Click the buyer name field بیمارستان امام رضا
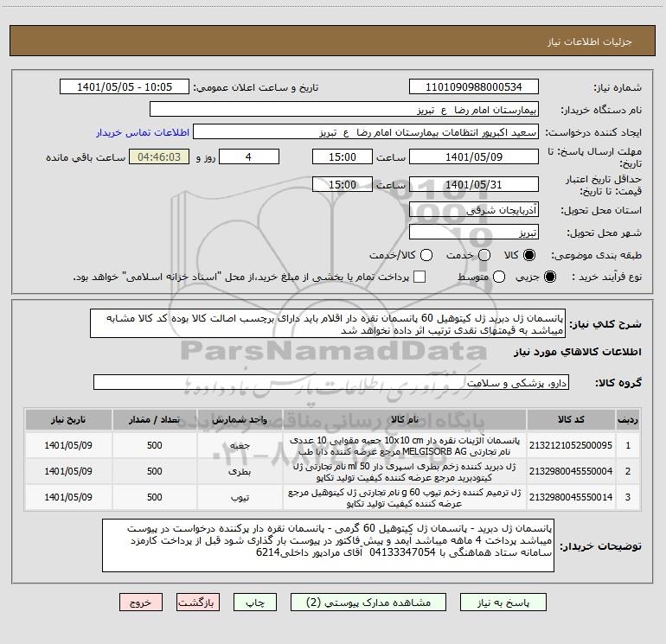Image resolution: width=666 pixels, height=644 pixels. click(x=344, y=109)
